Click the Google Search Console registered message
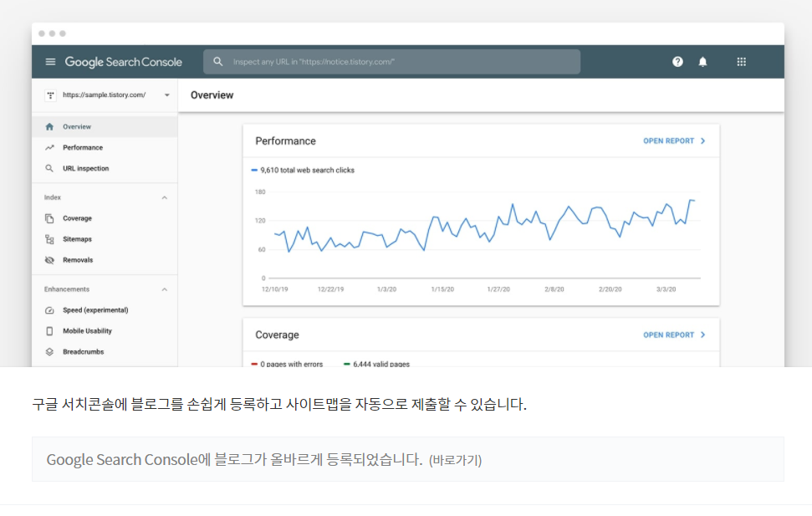 tap(234, 459)
